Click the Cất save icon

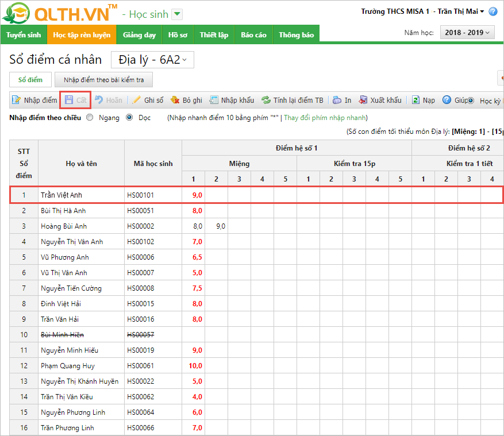point(69,100)
